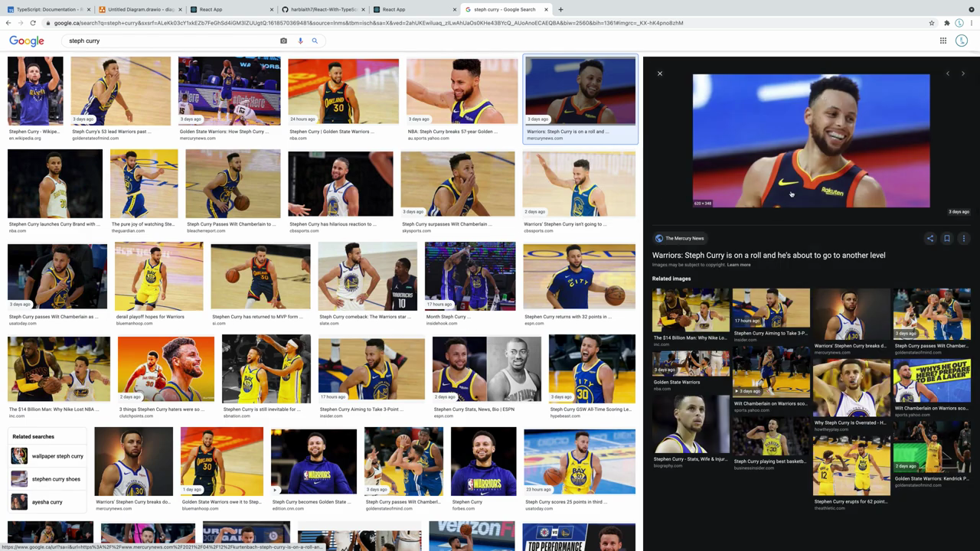The height and width of the screenshot is (551, 980).
Task: Open 'Steph Curry becomes Golden State' edition.cnn.com result
Action: (x=313, y=461)
